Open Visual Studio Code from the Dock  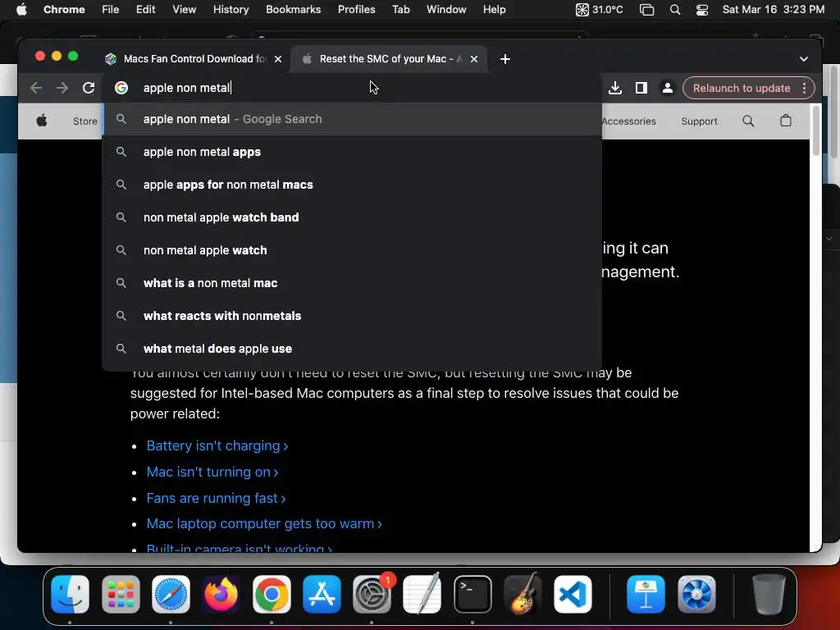[573, 594]
